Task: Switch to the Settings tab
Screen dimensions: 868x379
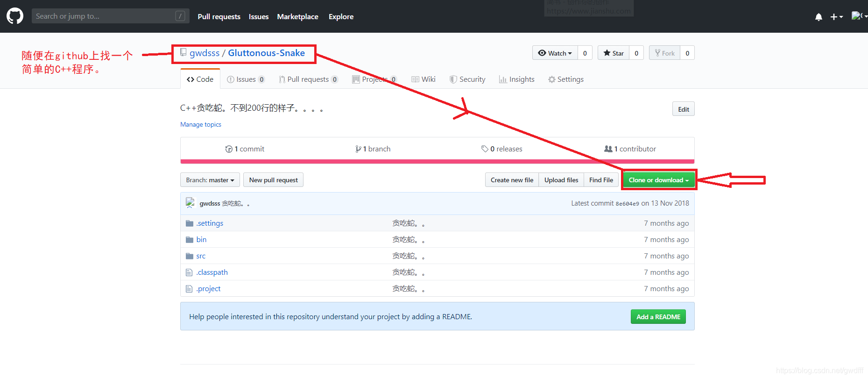Action: tap(566, 79)
